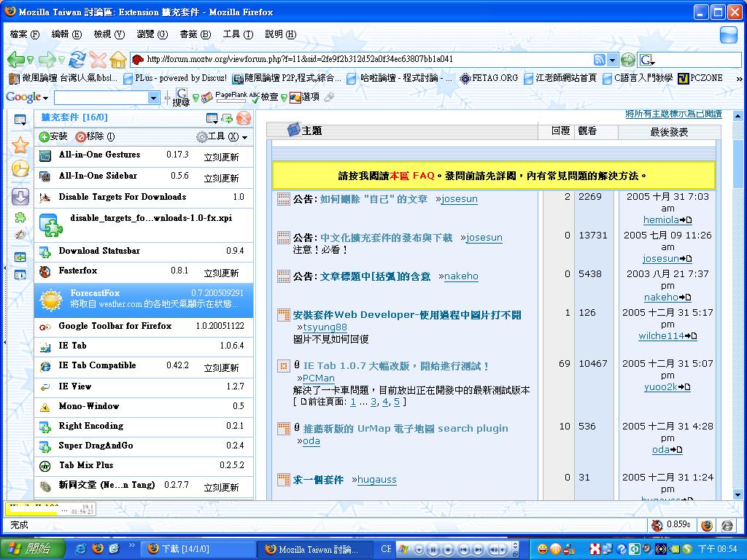Click the Fasterfox page load timer in status bar
Screen dimensions: 747x560
tap(672, 525)
